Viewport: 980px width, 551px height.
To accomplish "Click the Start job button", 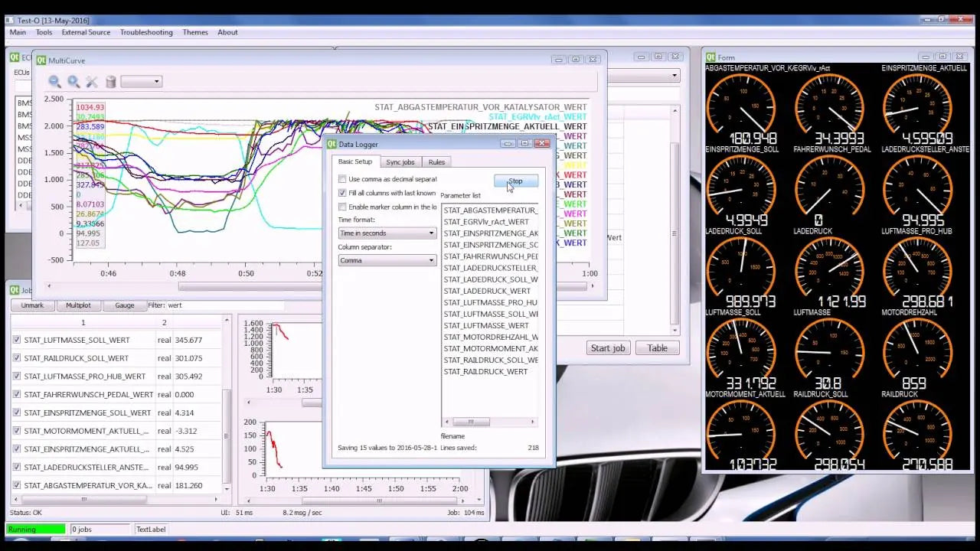I will (x=607, y=348).
